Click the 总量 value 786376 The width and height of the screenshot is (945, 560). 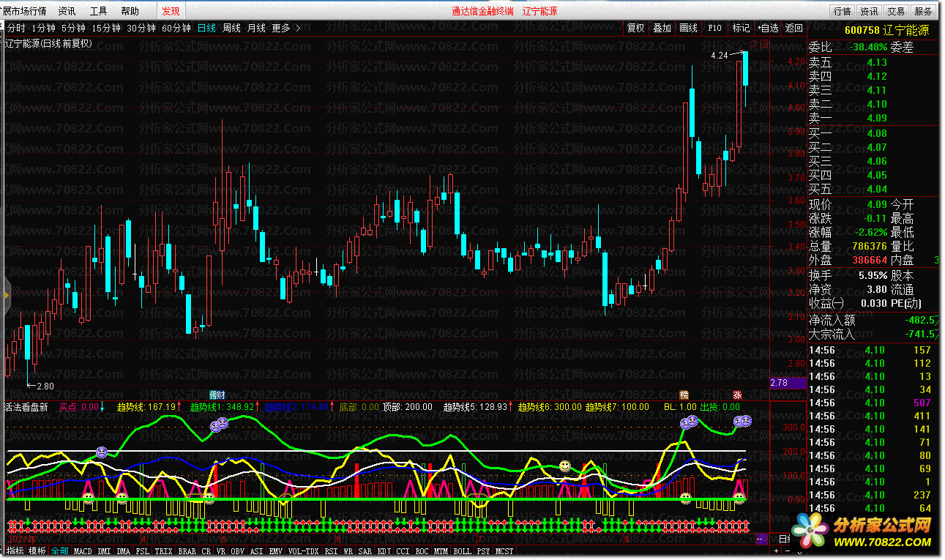(x=870, y=246)
